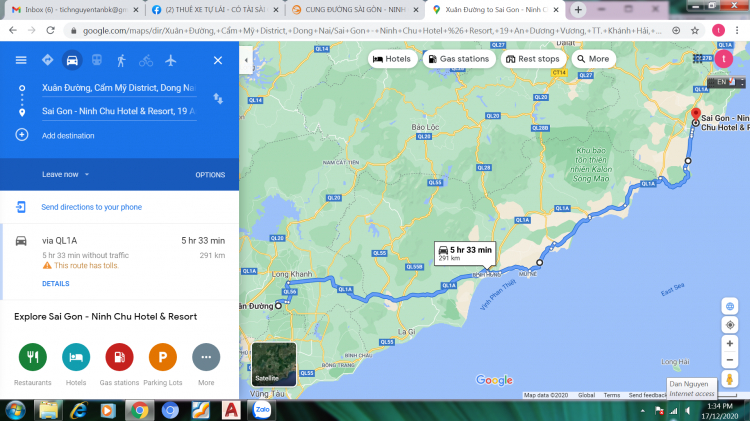Show your current location
The height and width of the screenshot is (421, 750).
(x=730, y=325)
